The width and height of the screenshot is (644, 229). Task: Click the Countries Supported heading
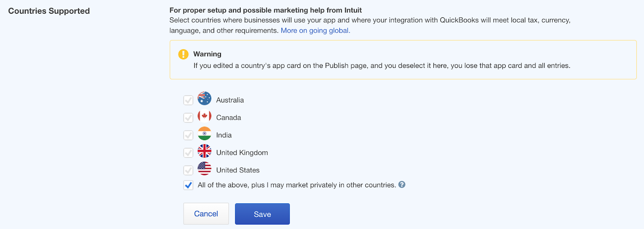[49, 11]
